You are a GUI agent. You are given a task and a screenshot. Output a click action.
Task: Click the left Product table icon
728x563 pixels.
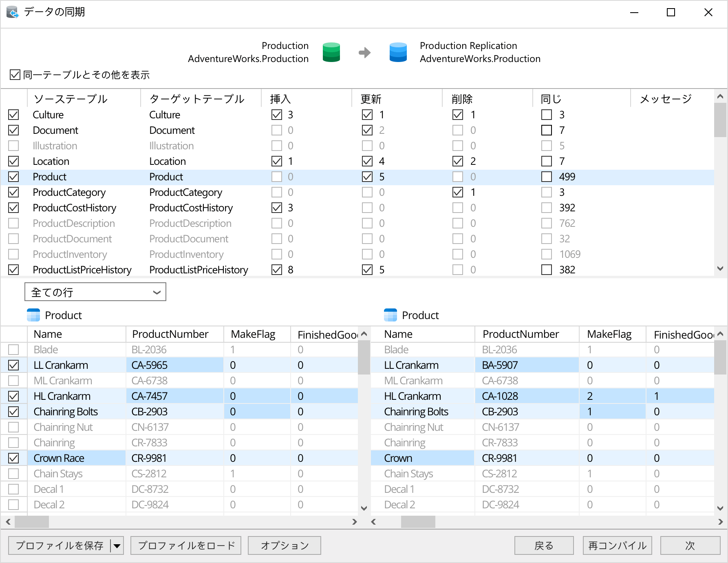click(33, 315)
